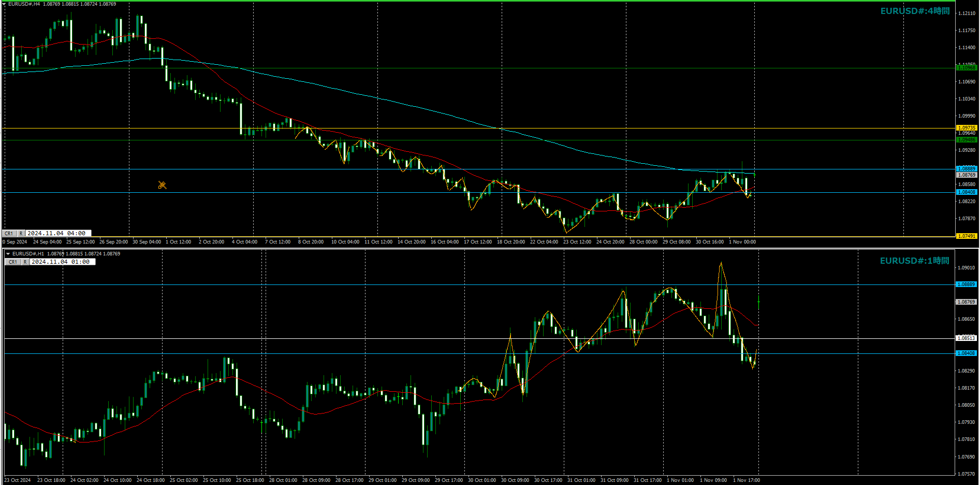
Task: Open the H1 chart one-click trading arrow
Action: (x=8, y=254)
